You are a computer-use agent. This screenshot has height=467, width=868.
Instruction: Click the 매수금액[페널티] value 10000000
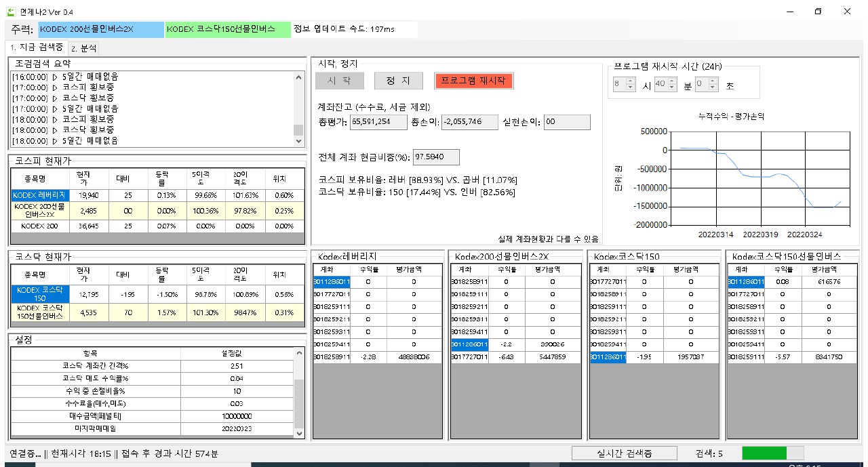click(x=237, y=415)
